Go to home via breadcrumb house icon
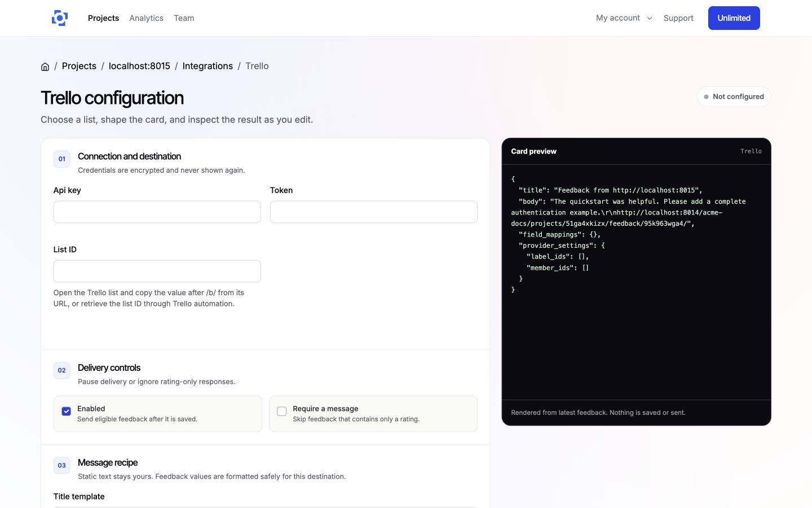This screenshot has height=508, width=812. click(x=45, y=67)
